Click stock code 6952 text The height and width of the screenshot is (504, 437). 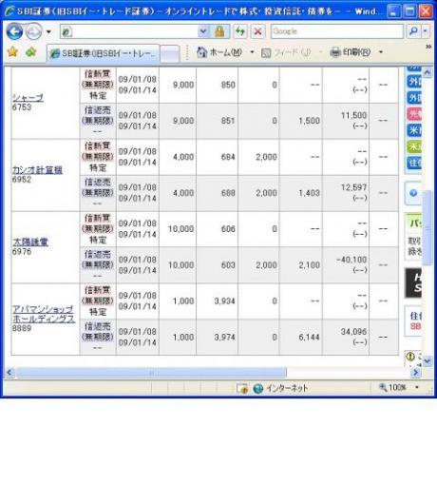(22, 180)
